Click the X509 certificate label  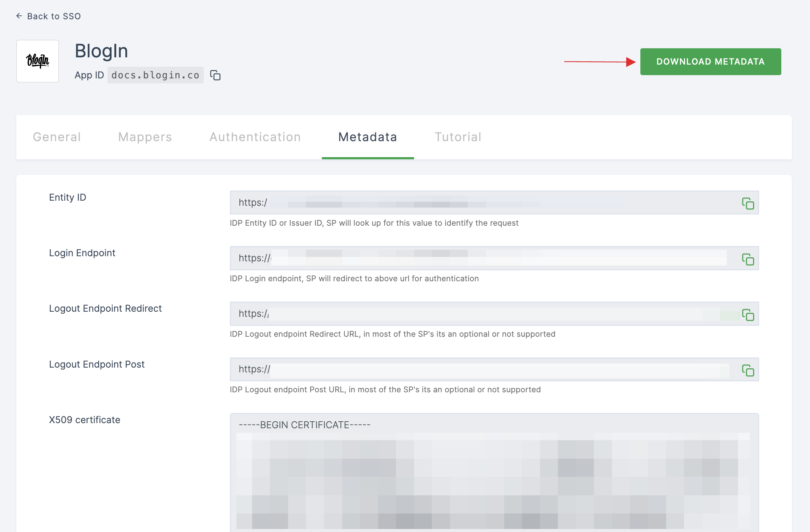pos(85,420)
